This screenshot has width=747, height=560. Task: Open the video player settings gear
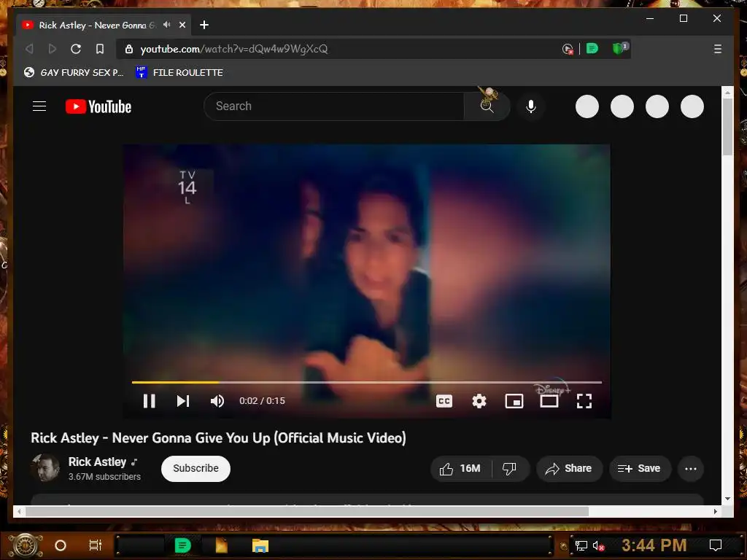479,401
